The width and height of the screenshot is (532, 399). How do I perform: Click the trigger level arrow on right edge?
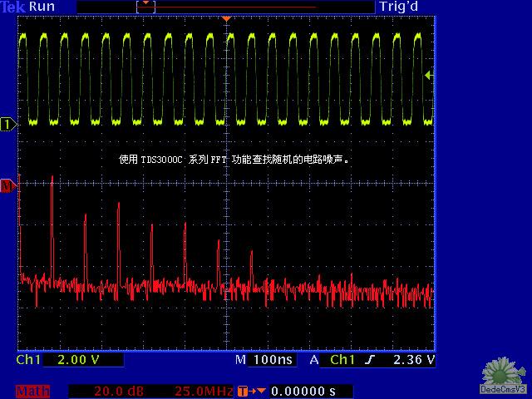(x=428, y=76)
